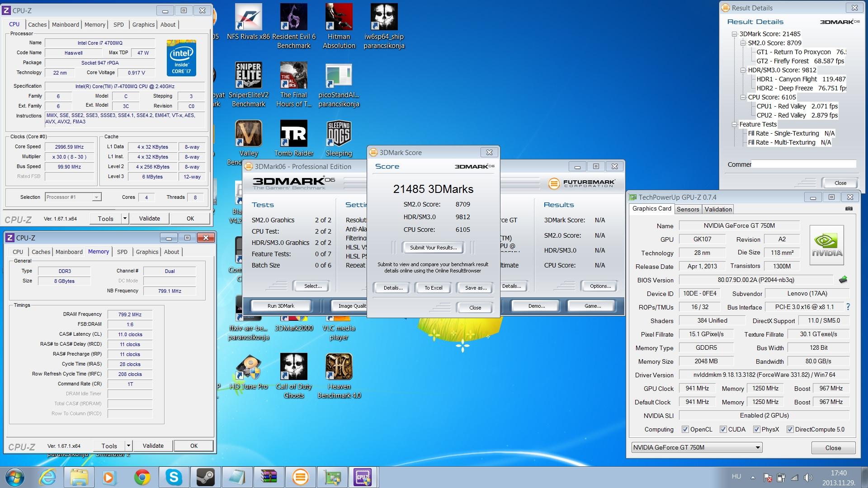Click Validate button in top CPU-Z
Image resolution: width=868 pixels, height=488 pixels.
[x=149, y=219]
